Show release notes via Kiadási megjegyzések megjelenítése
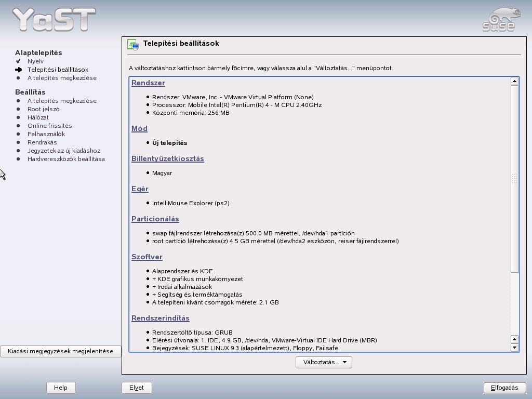The width and height of the screenshot is (532, 399). point(61,351)
